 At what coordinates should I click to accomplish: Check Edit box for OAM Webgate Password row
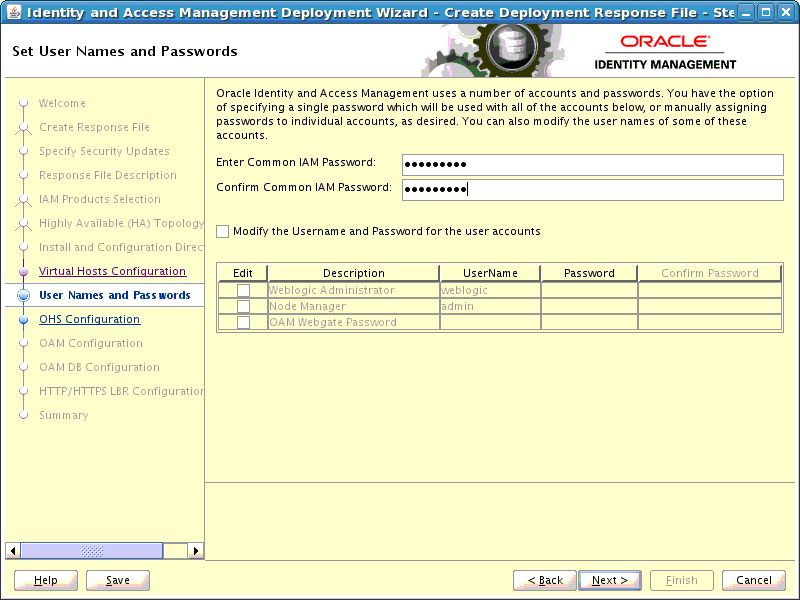(x=243, y=322)
